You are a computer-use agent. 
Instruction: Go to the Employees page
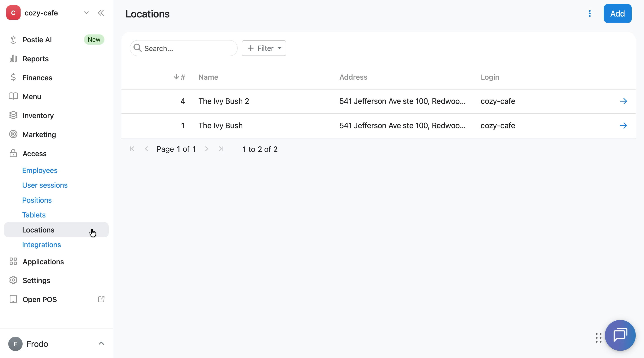pos(40,170)
